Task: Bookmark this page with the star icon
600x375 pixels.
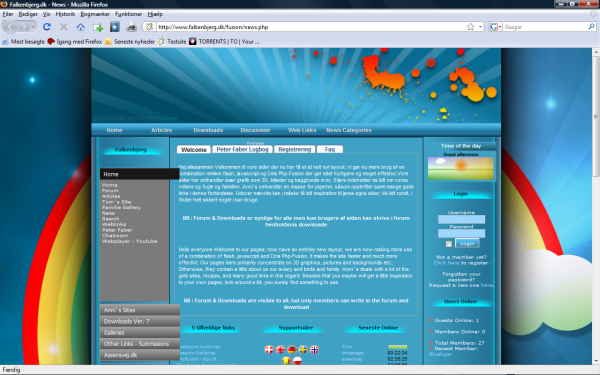Action: point(470,27)
